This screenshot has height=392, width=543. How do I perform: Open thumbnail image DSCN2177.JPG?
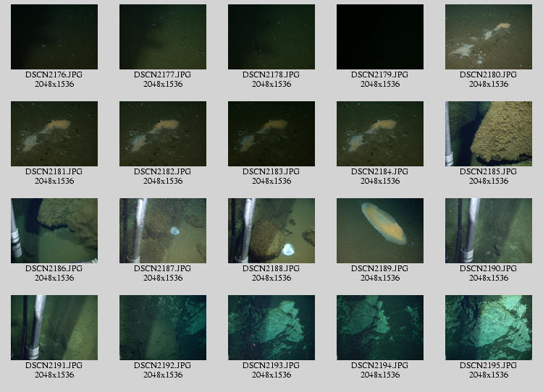tap(163, 37)
